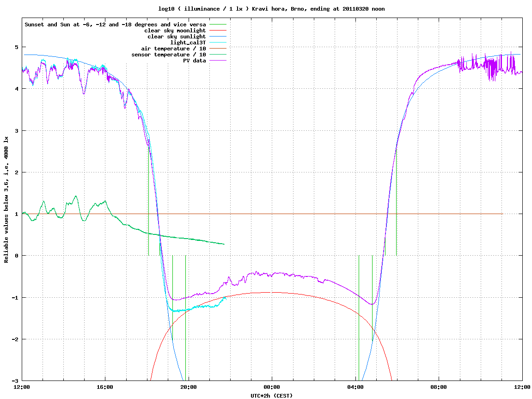This screenshot has height=399, width=532.
Task: Select legend entry 'clear sky sunlight'
Action: (177, 37)
